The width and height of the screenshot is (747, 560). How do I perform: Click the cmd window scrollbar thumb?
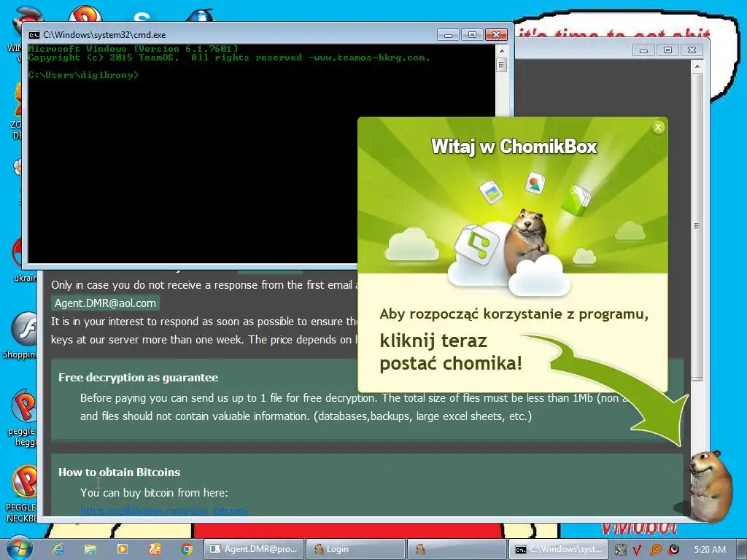pyautogui.click(x=501, y=65)
